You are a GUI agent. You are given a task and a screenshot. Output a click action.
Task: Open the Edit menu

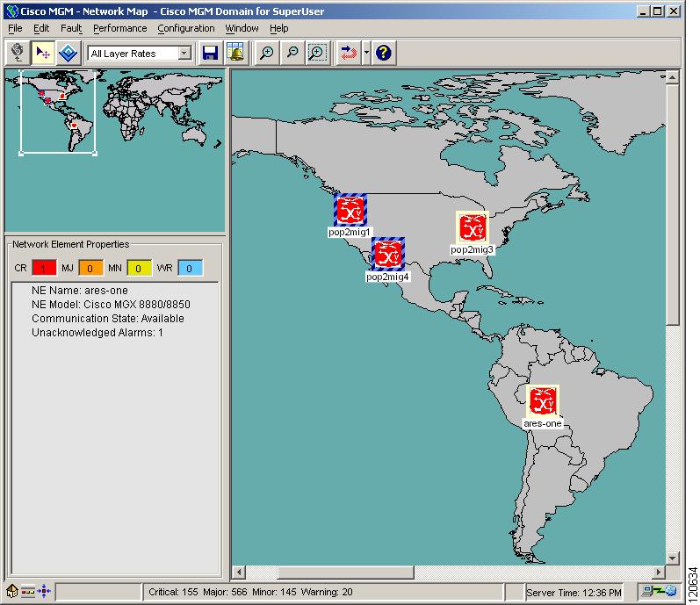[41, 28]
